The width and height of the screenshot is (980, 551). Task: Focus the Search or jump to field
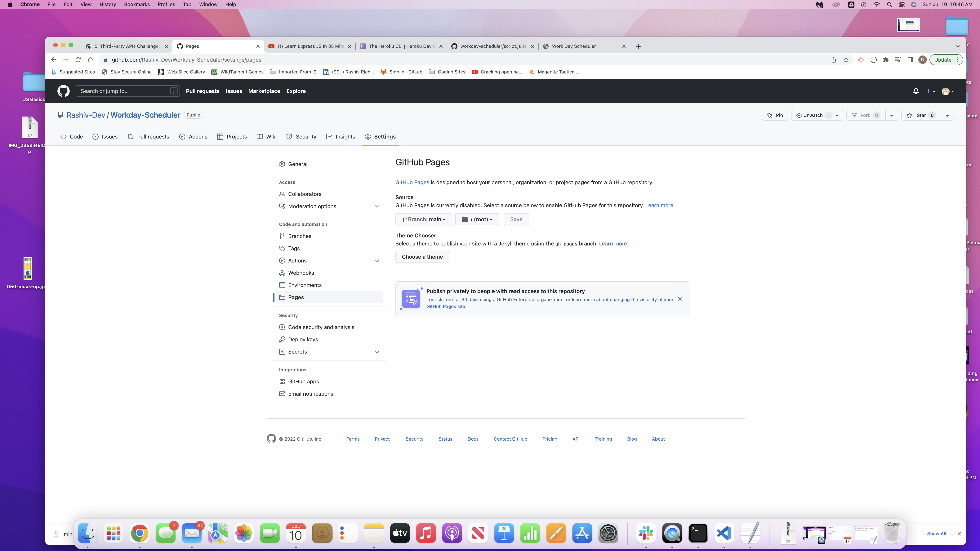[x=128, y=91]
